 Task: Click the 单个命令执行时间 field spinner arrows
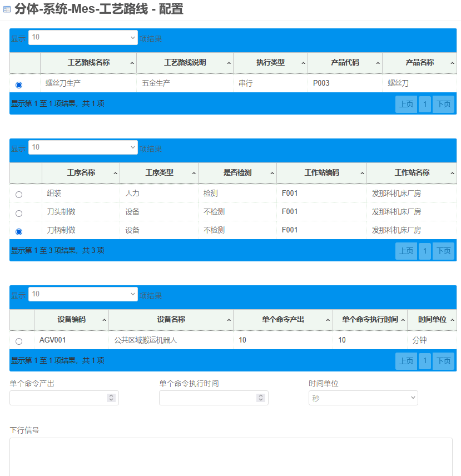[261, 398]
